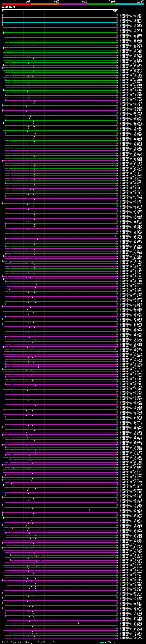
Task: Open hit UniRef100_A8JJ91
Action: coord(131,25)
